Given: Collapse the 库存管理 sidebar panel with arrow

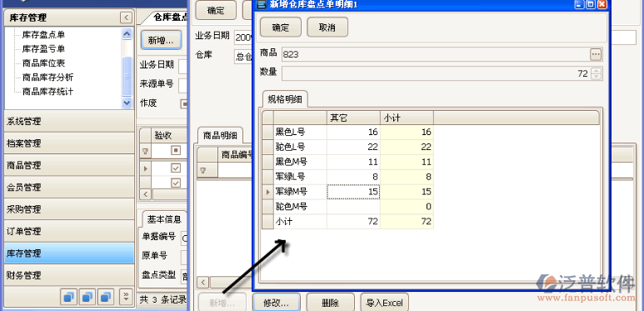Looking at the screenshot, I should point(126,18).
